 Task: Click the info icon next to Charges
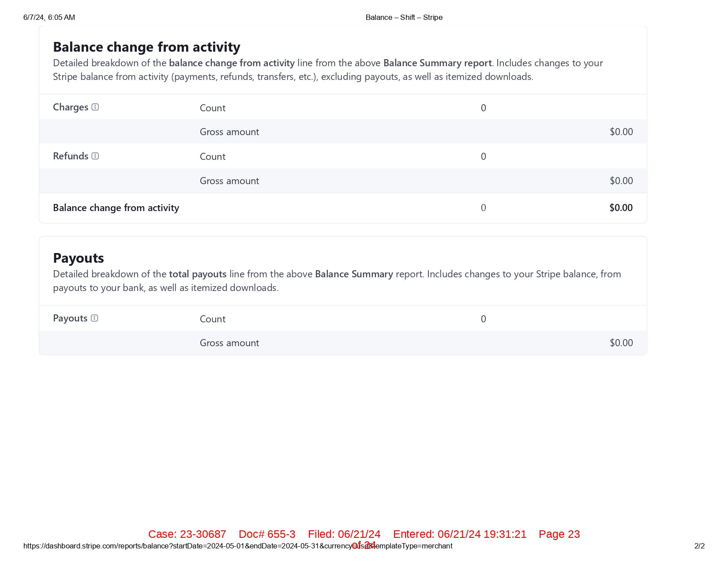(95, 107)
